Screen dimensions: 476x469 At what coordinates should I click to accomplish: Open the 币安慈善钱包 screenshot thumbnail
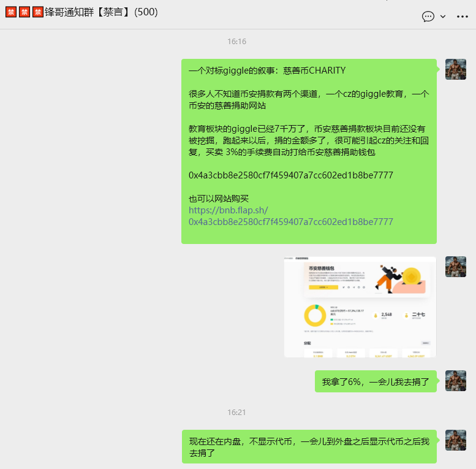(x=360, y=307)
